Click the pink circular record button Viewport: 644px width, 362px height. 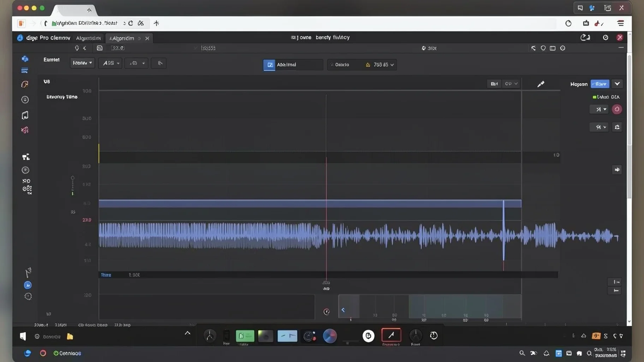click(x=617, y=109)
